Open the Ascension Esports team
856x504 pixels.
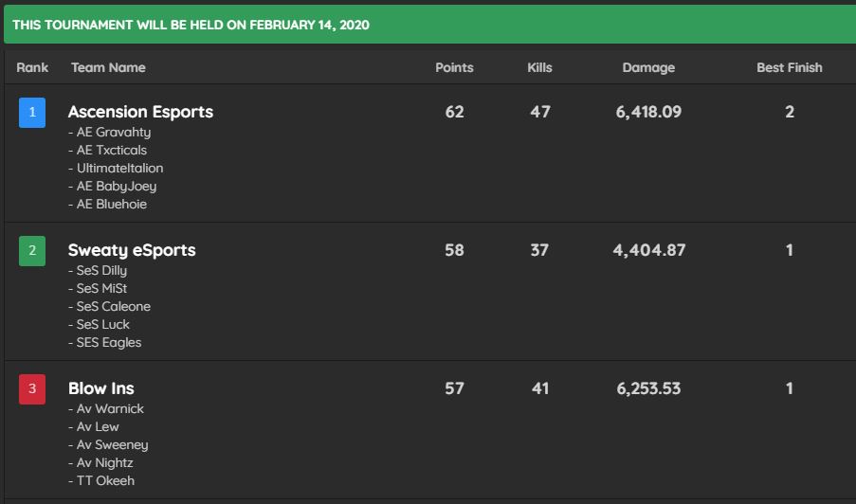click(x=140, y=112)
